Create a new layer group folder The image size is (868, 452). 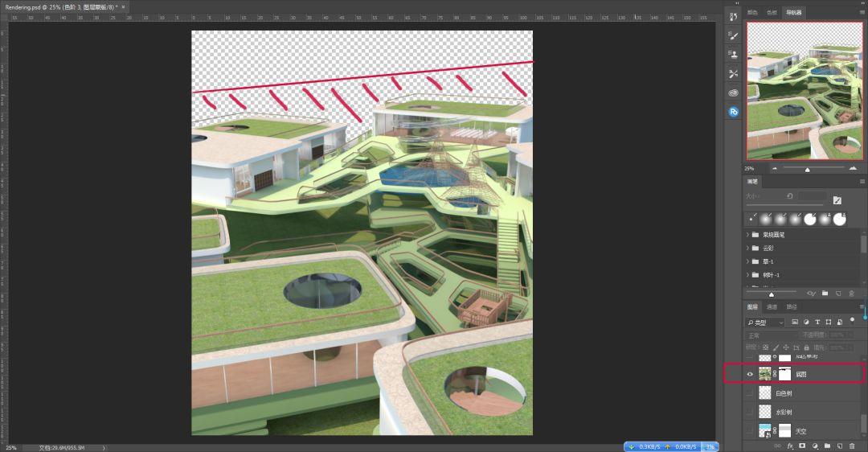tap(827, 446)
